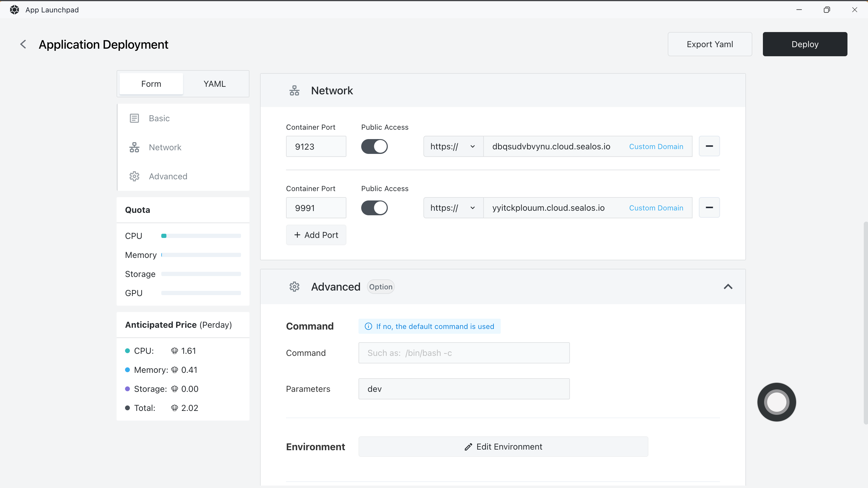Image resolution: width=868 pixels, height=488 pixels.
Task: Toggle public access for port 9991
Action: coord(374,208)
